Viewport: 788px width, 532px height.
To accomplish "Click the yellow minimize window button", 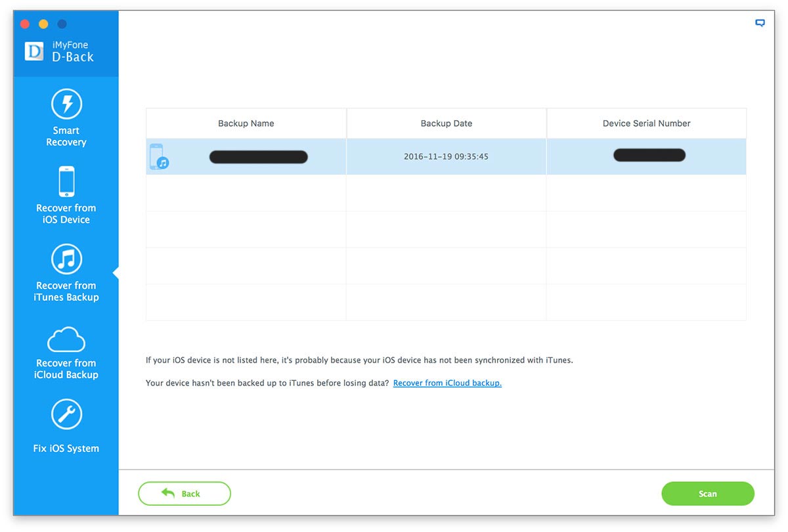I will (x=43, y=24).
